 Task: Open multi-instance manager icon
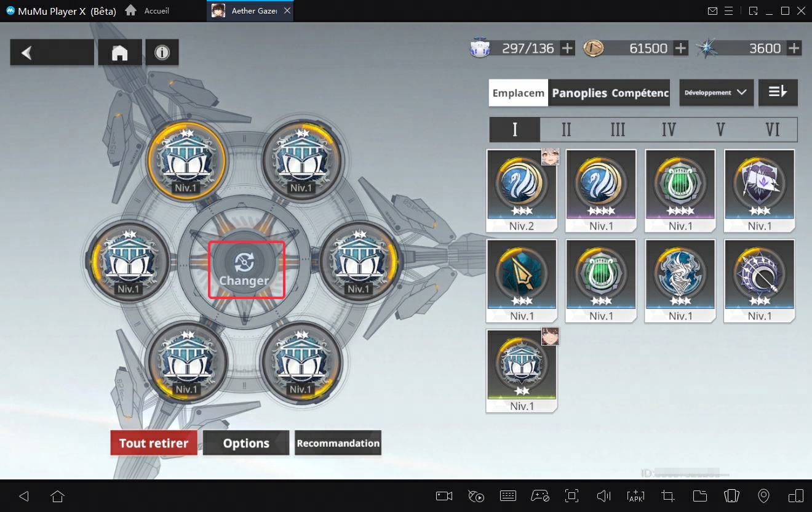[795, 496]
